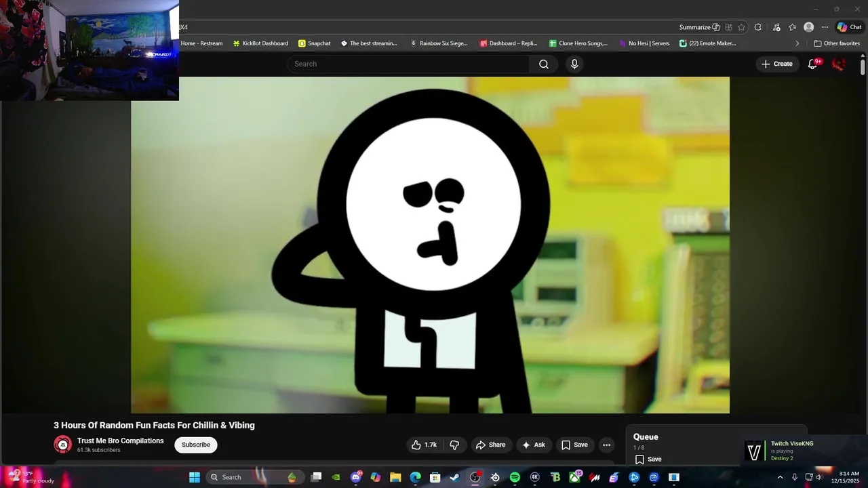
Task: Save the video with the Save button
Action: pos(574,445)
